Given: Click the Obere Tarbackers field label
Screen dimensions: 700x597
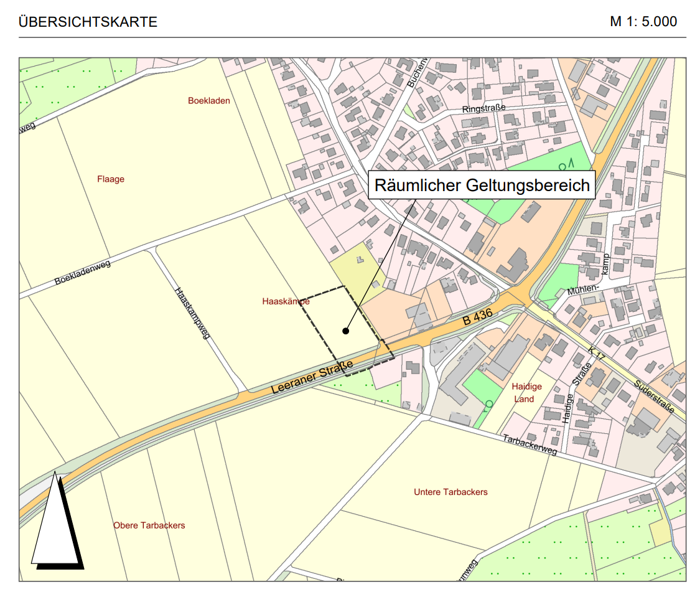Looking at the screenshot, I should 149,525.
